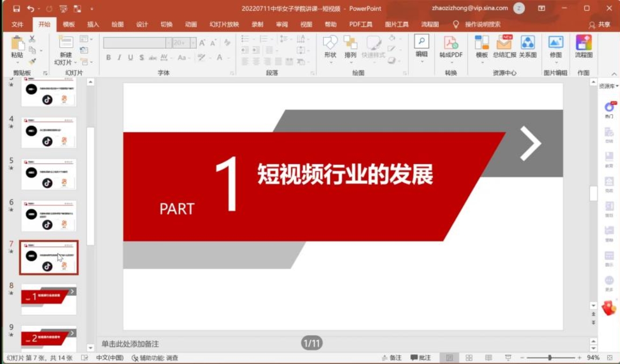Click 批注 in the status bar
This screenshot has width=620, height=364.
[x=420, y=357]
